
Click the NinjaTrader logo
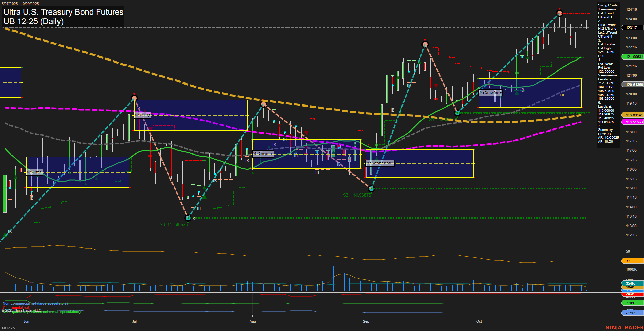pos(624,327)
